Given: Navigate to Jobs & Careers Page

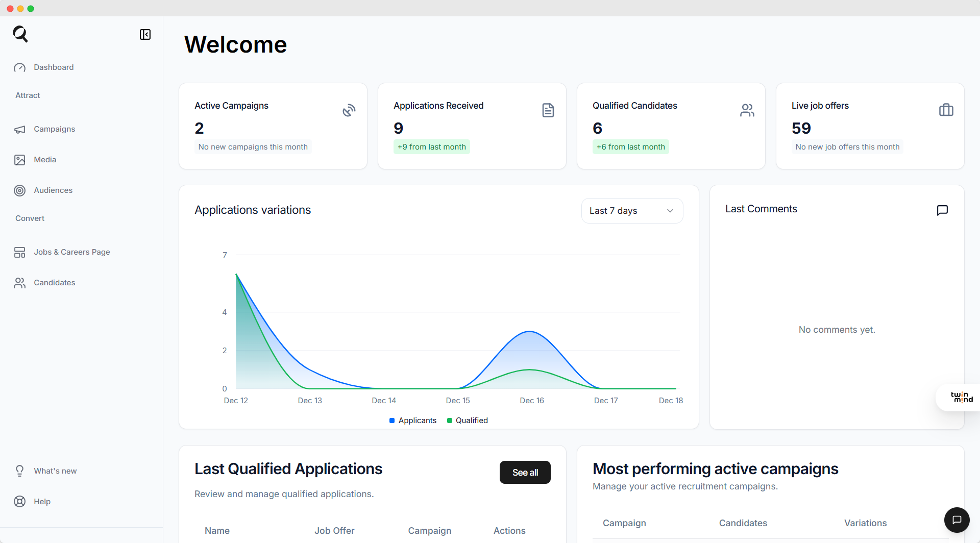Looking at the screenshot, I should pos(71,252).
